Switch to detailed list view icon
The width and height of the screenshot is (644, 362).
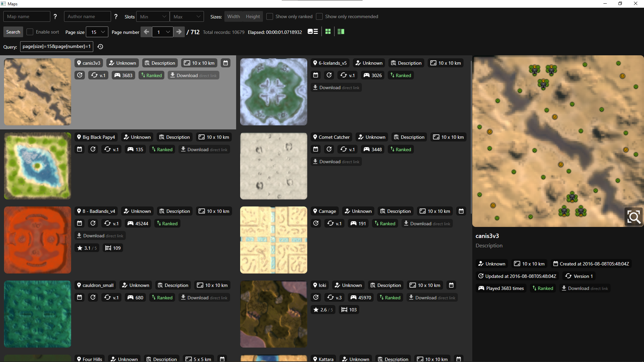click(313, 32)
